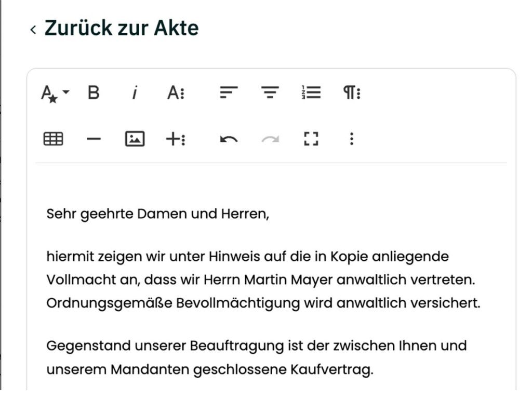Open the overflow menu with three dots
Screen dimensions: 532x399
351,139
